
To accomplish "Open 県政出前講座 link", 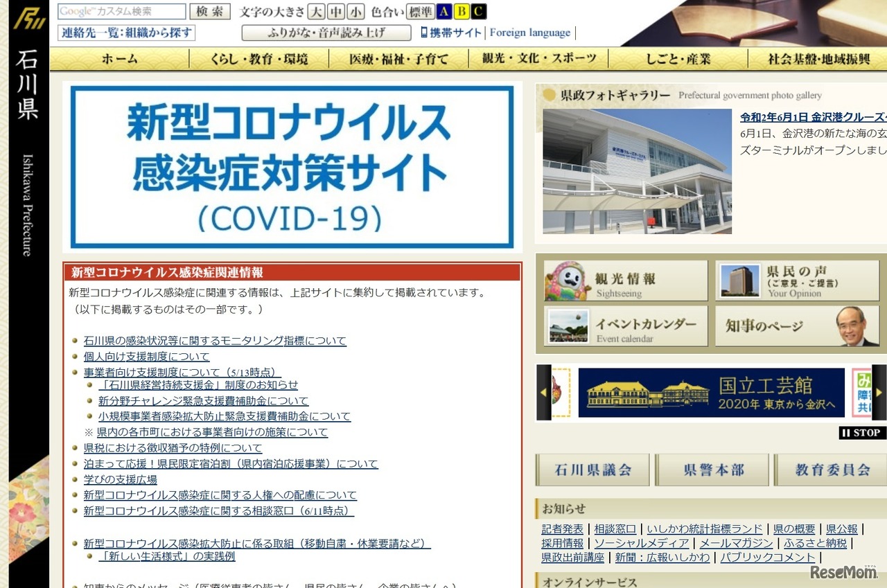I will point(573,558).
